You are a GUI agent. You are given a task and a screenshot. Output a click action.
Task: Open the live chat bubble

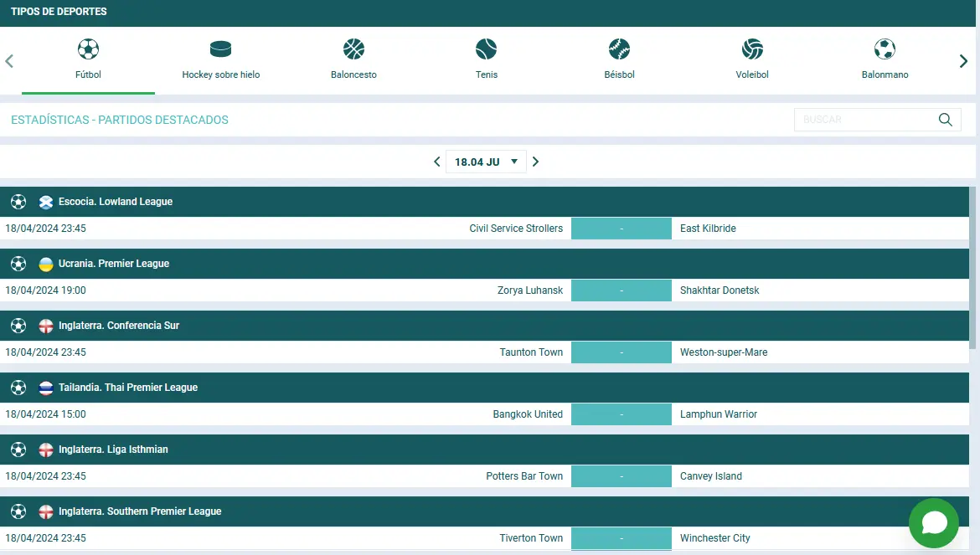[x=933, y=523]
